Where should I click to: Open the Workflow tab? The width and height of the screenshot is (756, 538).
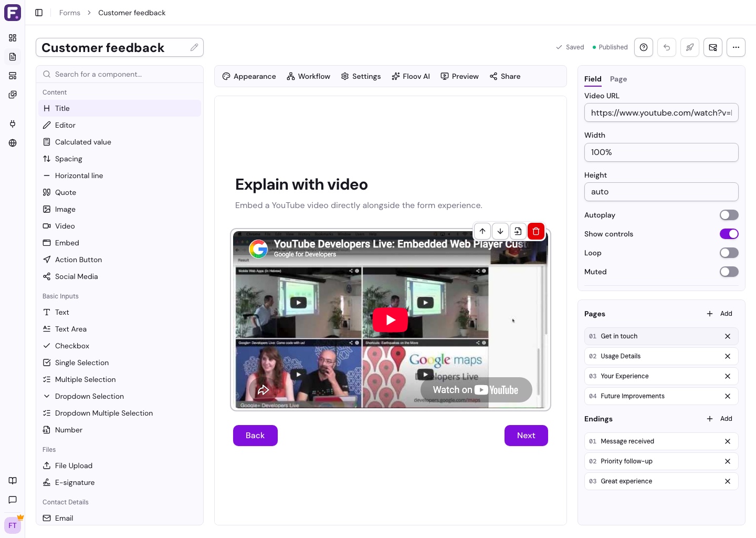tap(309, 76)
